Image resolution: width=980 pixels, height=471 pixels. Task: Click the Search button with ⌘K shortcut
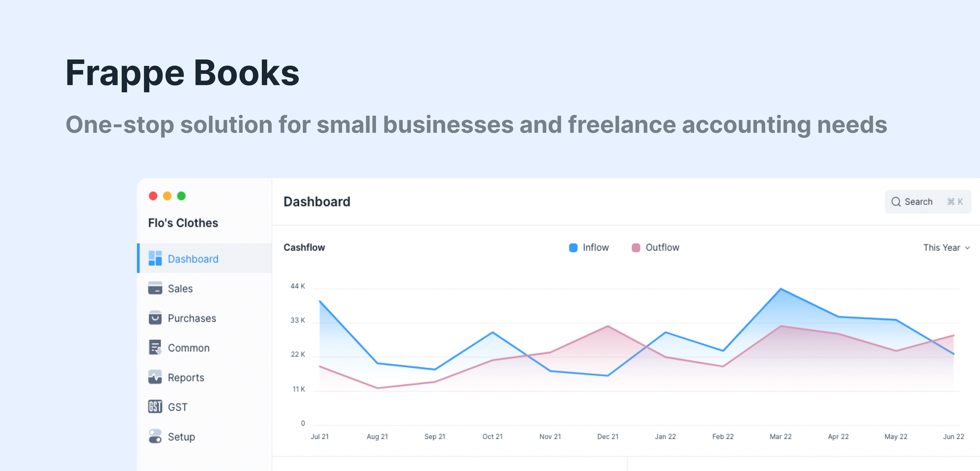[x=927, y=201]
